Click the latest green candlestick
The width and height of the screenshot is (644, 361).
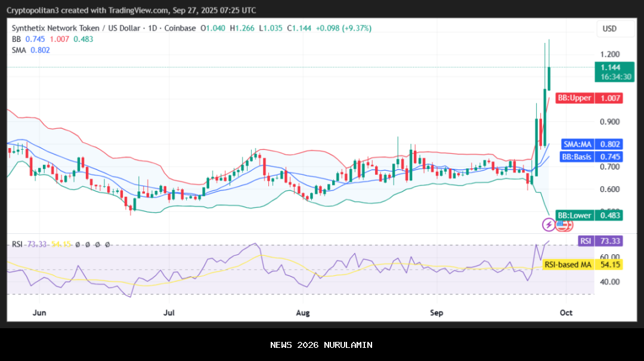(549, 78)
